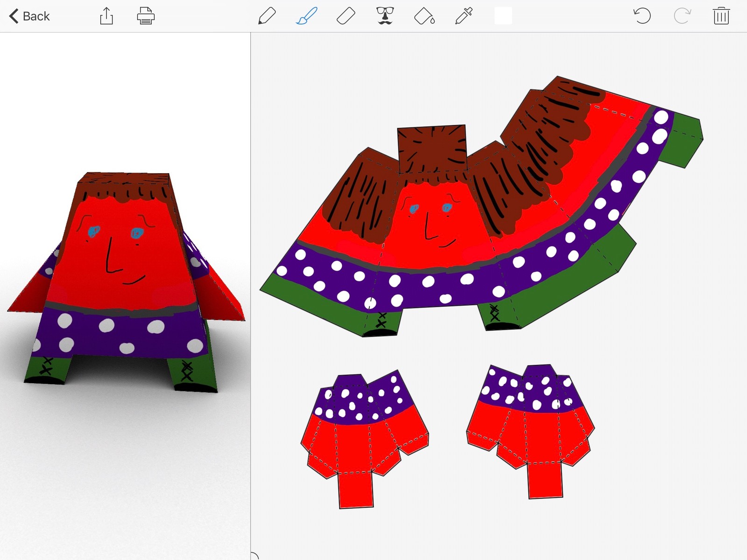Delete artwork with the trash icon
The height and width of the screenshot is (560, 747).
click(x=721, y=16)
